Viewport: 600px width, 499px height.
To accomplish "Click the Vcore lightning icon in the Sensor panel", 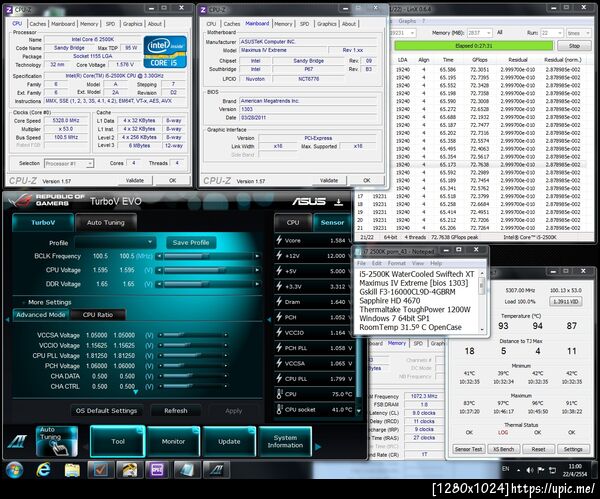I will point(279,240).
